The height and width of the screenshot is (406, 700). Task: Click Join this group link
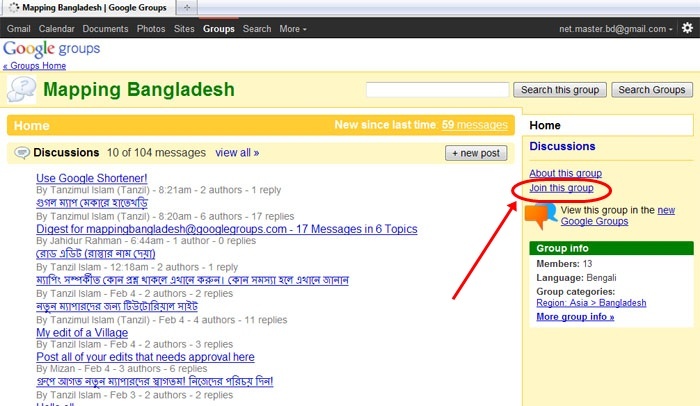click(561, 188)
